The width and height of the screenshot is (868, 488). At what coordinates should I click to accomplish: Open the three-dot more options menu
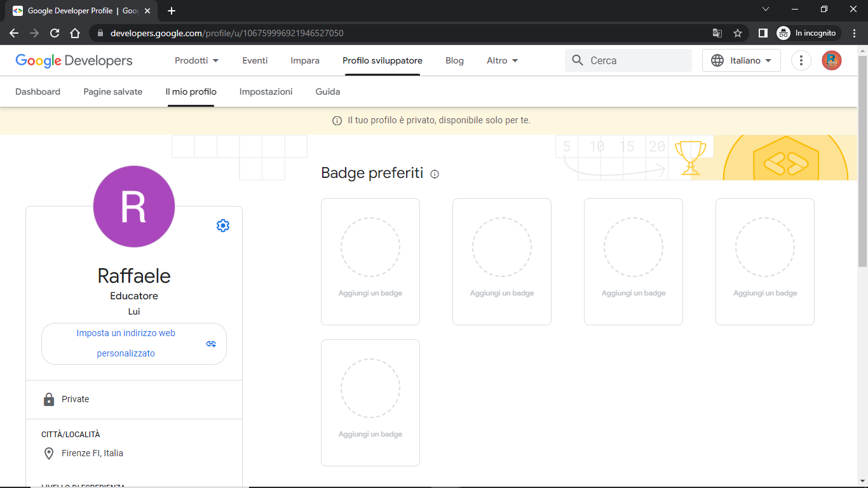click(801, 60)
